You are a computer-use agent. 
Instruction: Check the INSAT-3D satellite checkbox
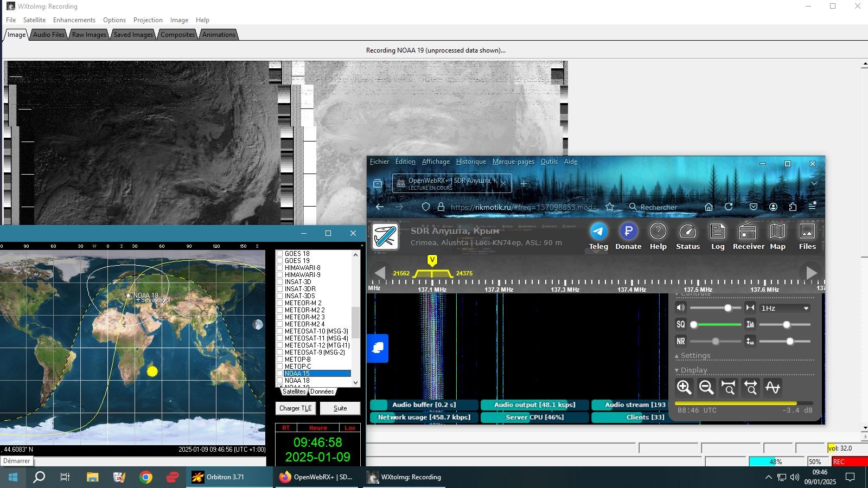280,282
